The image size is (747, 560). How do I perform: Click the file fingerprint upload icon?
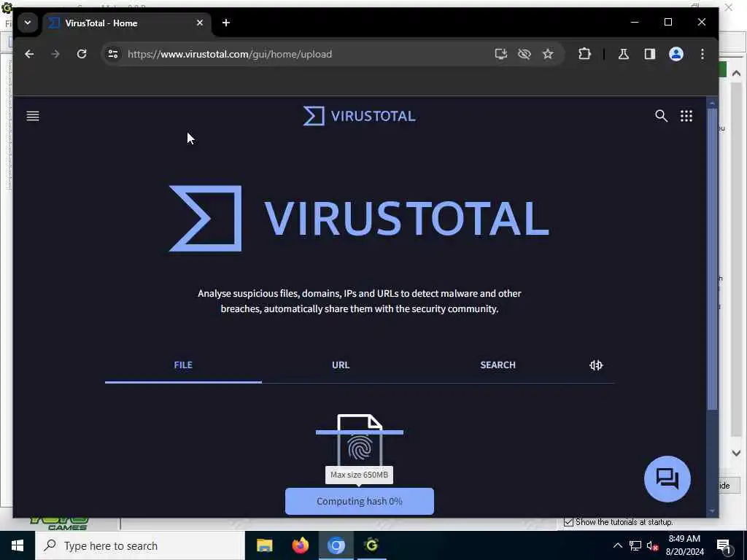tap(360, 441)
